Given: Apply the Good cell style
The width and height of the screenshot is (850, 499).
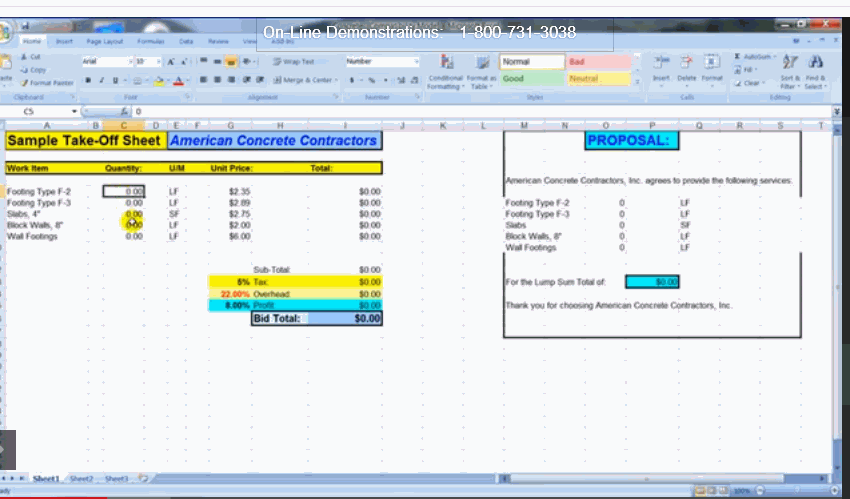Looking at the screenshot, I should tap(532, 79).
